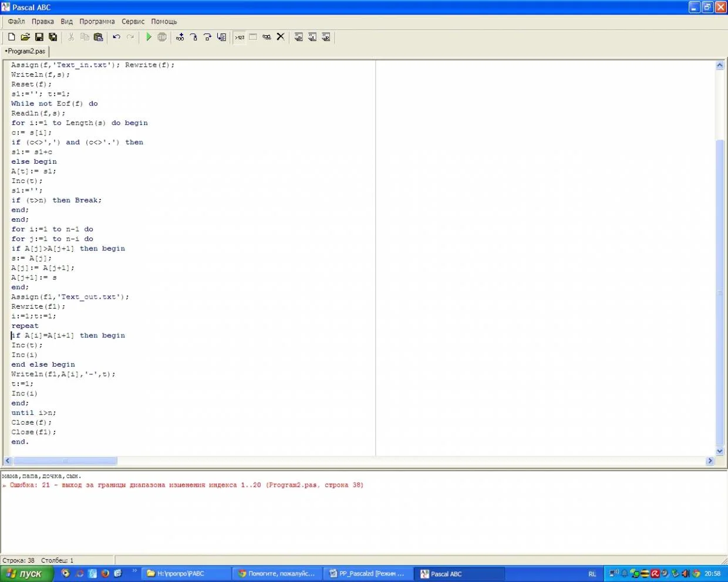The image size is (728, 582).
Task: Step into using the debug step icon
Action: [194, 37]
